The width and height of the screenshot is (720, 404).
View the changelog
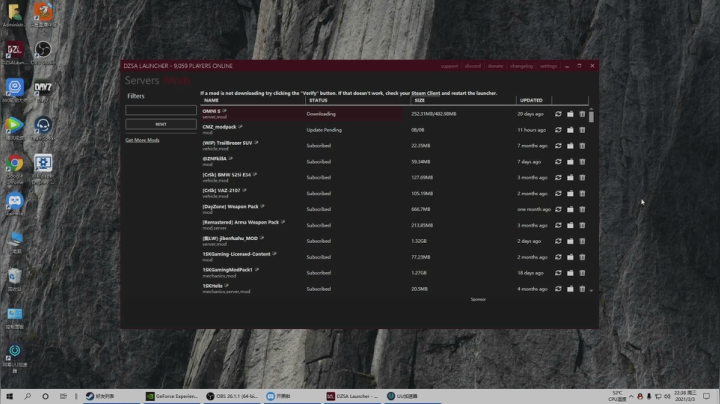coord(521,66)
